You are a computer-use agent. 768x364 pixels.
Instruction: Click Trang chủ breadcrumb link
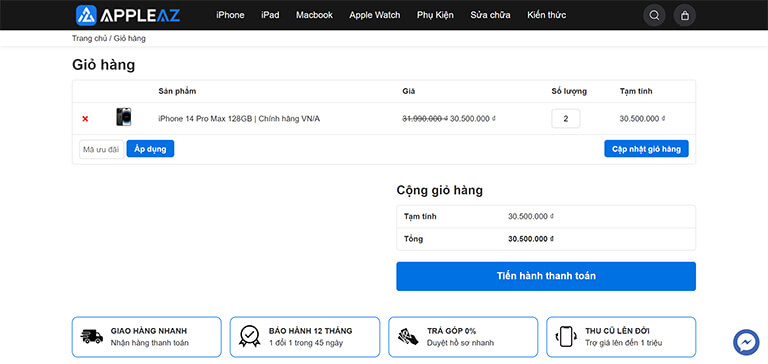pyautogui.click(x=90, y=38)
